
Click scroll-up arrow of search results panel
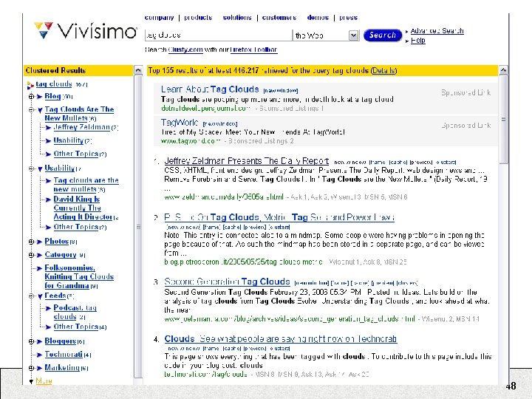click(x=503, y=70)
